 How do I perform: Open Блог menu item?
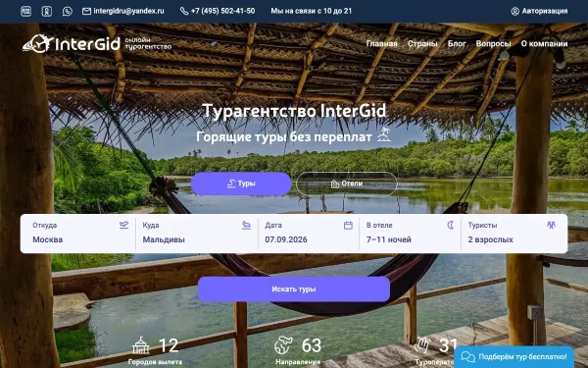coord(457,43)
